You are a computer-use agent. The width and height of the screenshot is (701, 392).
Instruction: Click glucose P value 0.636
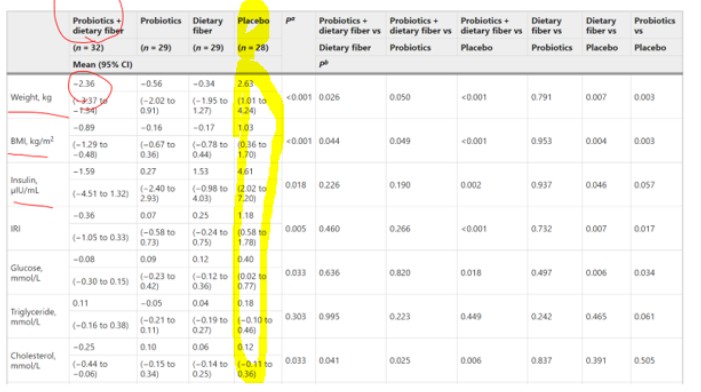pyautogui.click(x=329, y=272)
